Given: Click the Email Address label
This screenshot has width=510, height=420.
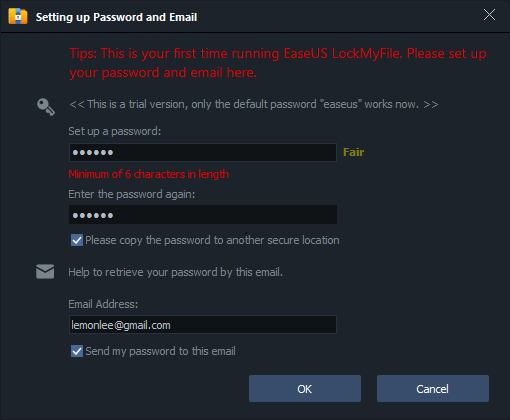Looking at the screenshot, I should (x=103, y=304).
